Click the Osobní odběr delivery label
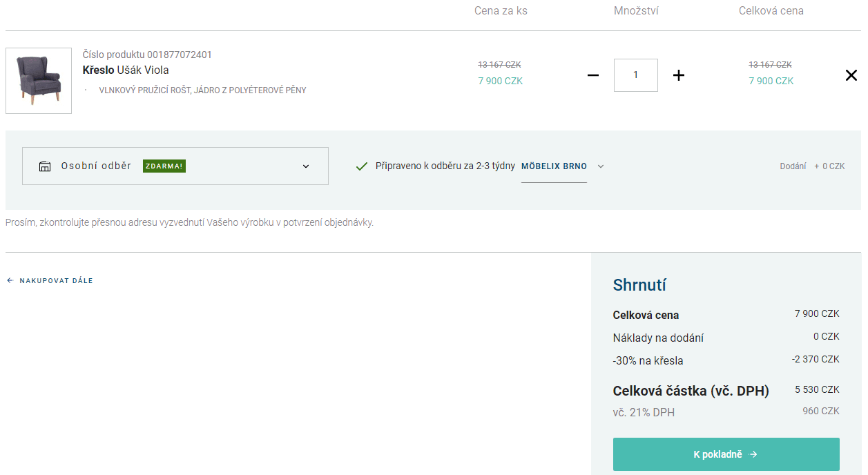The width and height of the screenshot is (868, 475). point(96,166)
